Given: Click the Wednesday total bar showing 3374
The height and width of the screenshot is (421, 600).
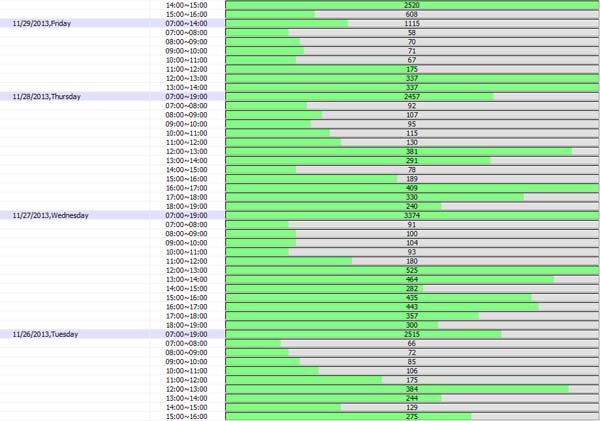Looking at the screenshot, I should tap(411, 215).
